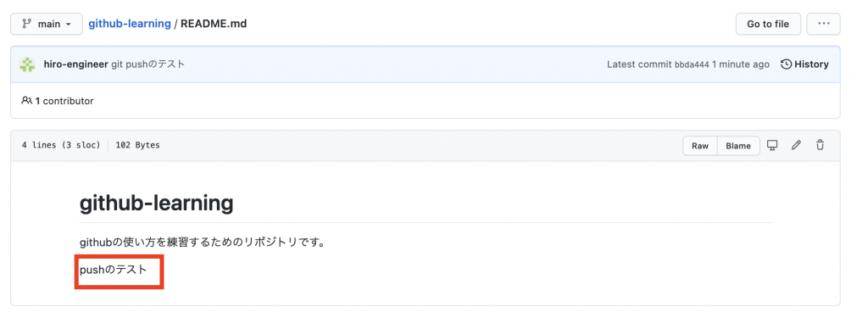Screen dimensions: 868x324
Task: Open the github-learning repository link
Action: click(130, 24)
